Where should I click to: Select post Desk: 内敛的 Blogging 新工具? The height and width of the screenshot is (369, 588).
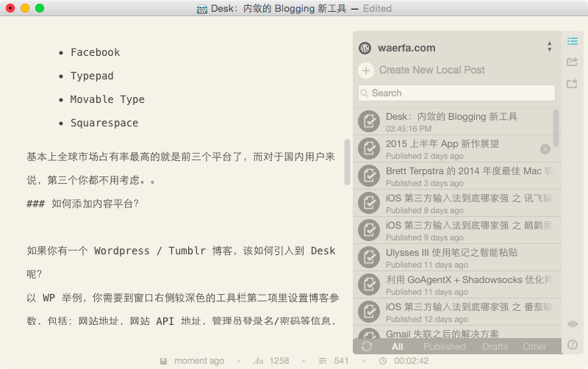(x=456, y=121)
